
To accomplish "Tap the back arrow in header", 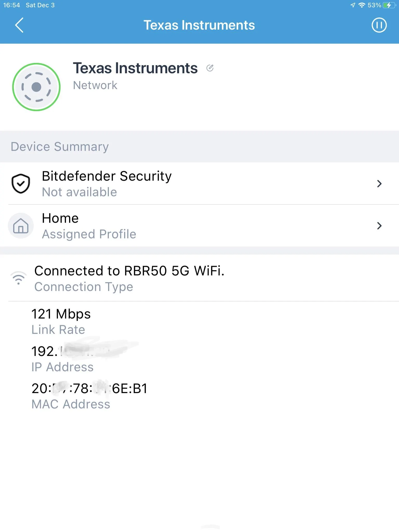I will [19, 25].
